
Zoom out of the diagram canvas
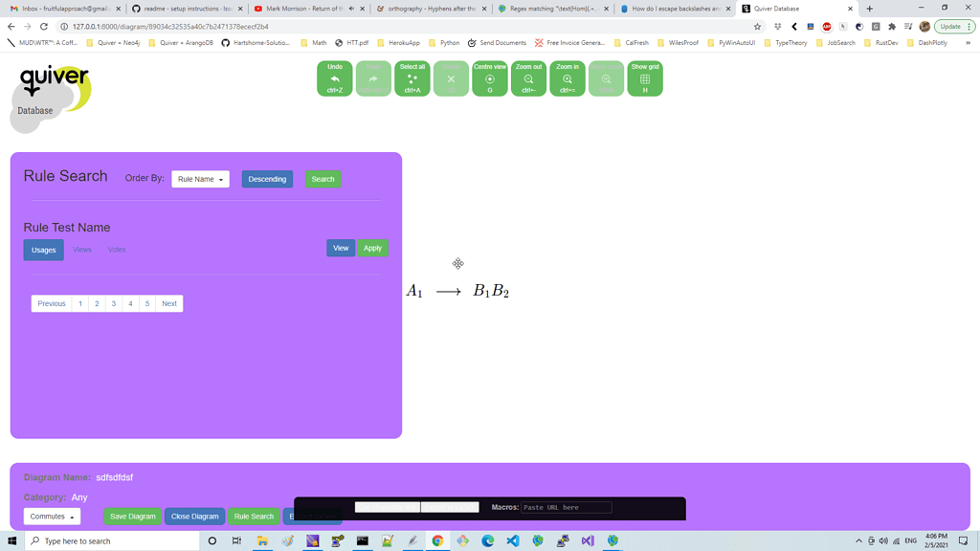coord(528,78)
